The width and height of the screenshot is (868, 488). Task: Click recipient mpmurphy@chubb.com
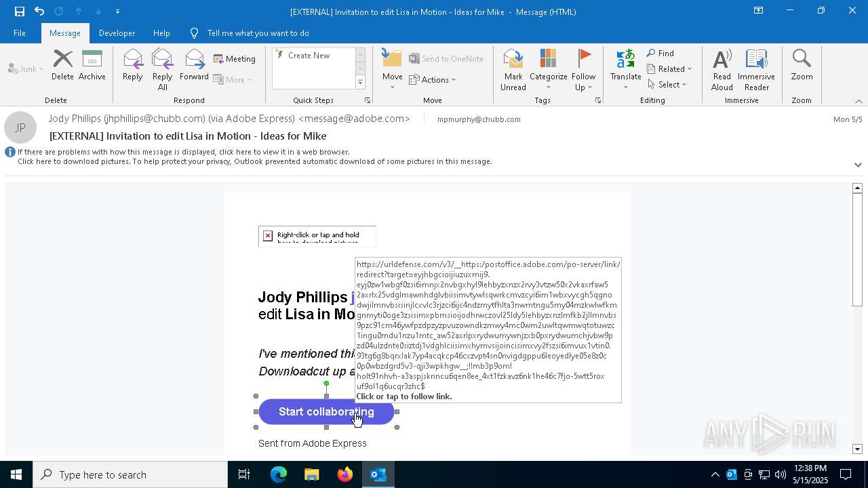(x=479, y=119)
